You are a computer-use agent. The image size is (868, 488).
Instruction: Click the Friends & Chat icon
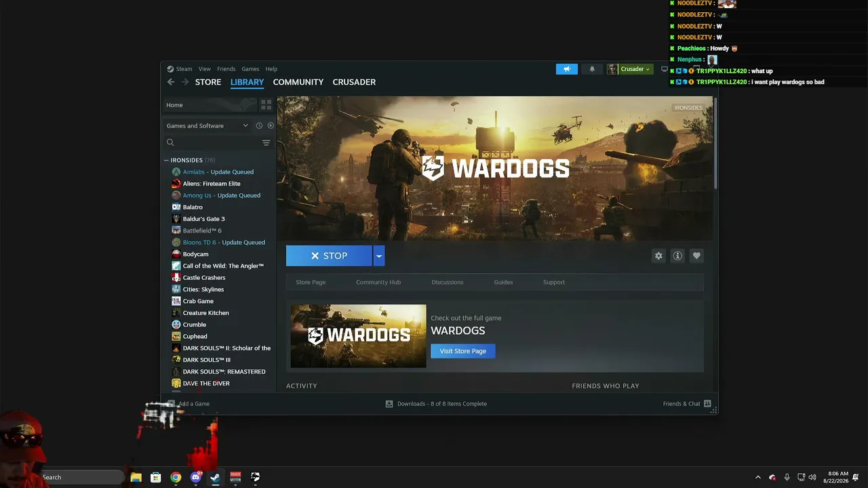[707, 403]
